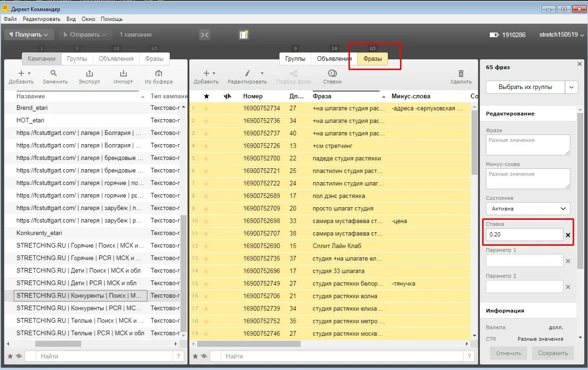Open the Редактировать dropdown arrow
The width and height of the screenshot is (588, 370).
pyautogui.click(x=262, y=73)
